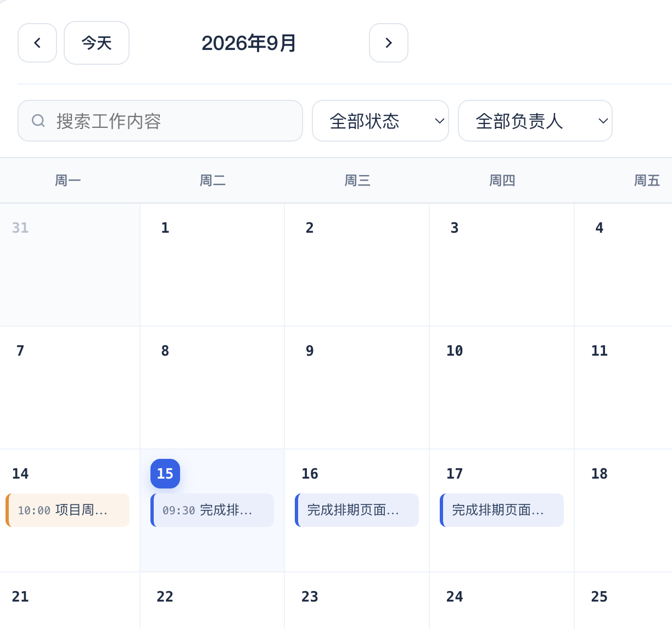This screenshot has height=629, width=672.
Task: Select date 25 in the calendar
Action: click(x=600, y=597)
